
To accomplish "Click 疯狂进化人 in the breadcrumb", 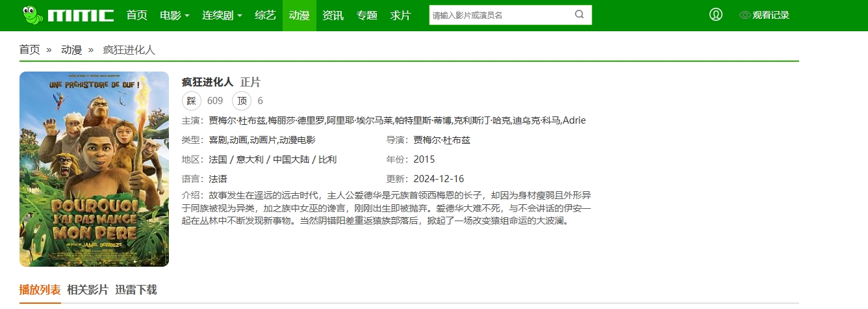I will coord(129,49).
